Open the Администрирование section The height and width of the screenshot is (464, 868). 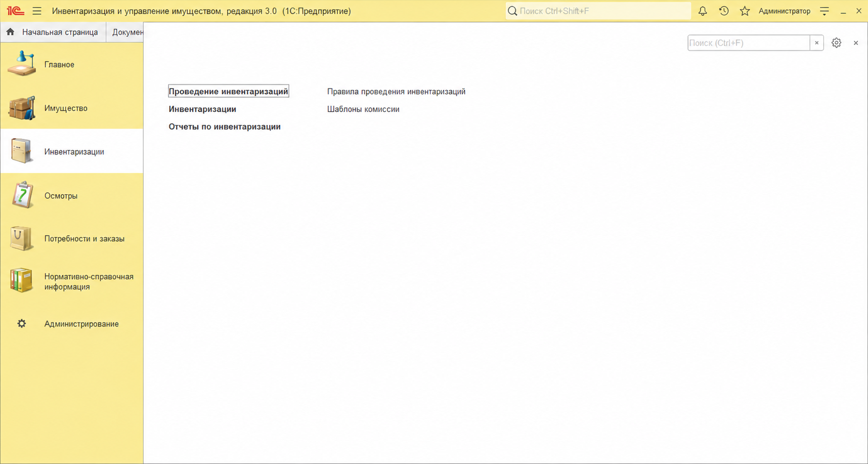click(x=72, y=324)
